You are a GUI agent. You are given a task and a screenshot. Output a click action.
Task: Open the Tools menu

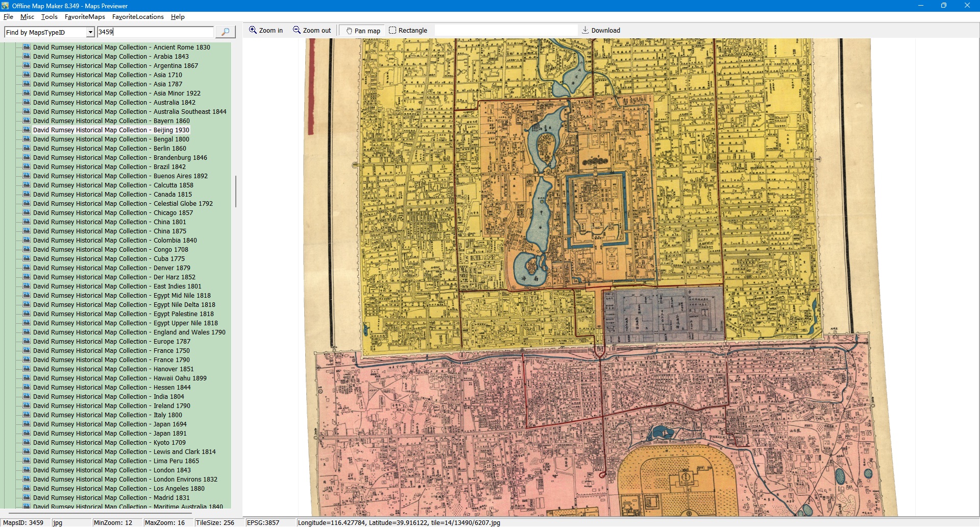(50, 17)
